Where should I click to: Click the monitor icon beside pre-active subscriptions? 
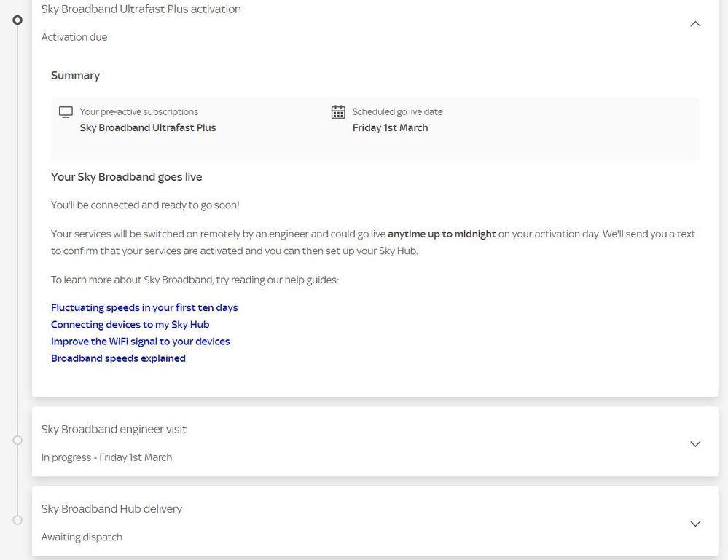[x=66, y=112]
